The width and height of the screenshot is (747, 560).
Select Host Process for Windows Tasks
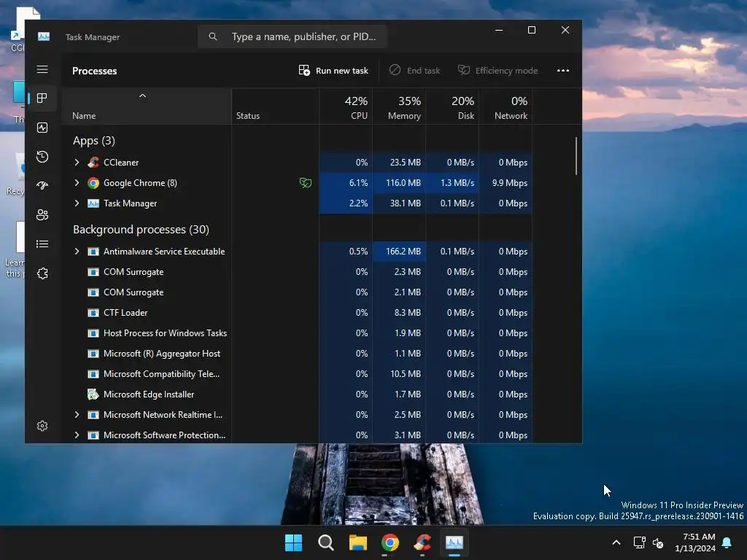coord(298,333)
